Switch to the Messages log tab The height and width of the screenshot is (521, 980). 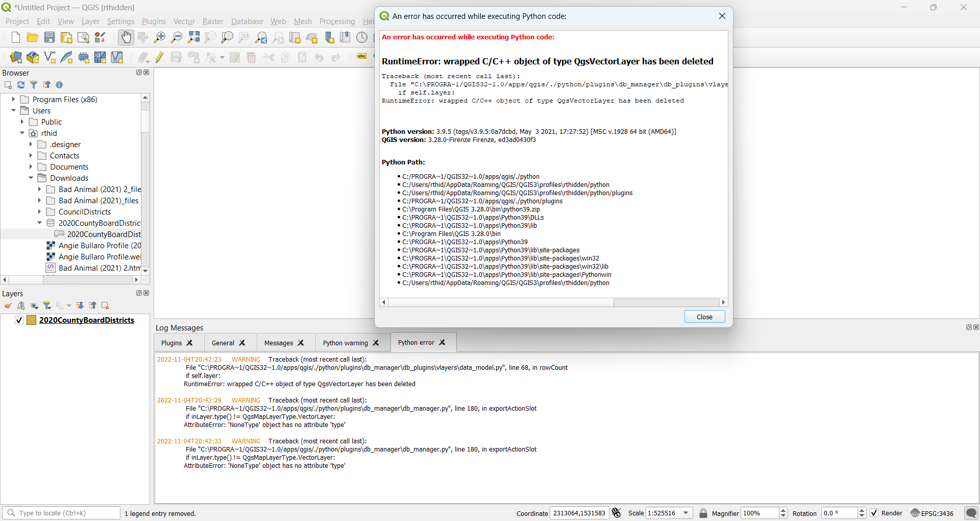(x=279, y=343)
